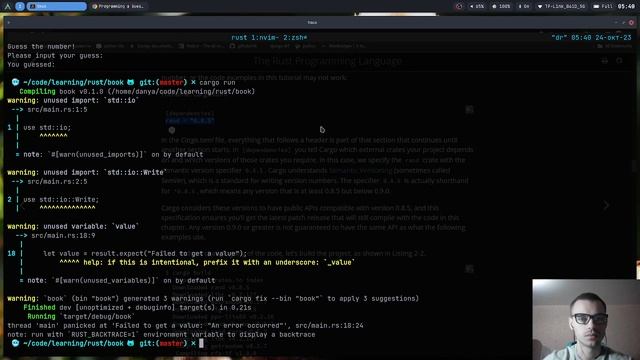
Task: Click the small left icon in terminal titlebar
Action: pyautogui.click(x=9, y=22)
